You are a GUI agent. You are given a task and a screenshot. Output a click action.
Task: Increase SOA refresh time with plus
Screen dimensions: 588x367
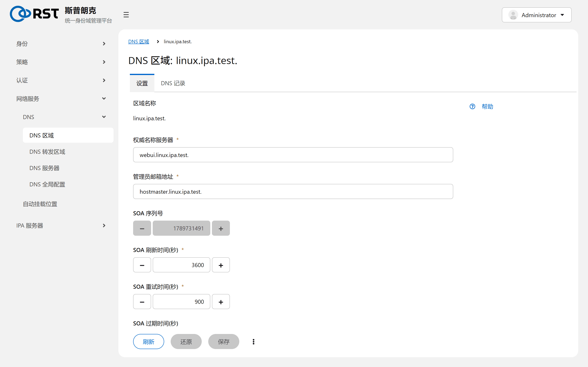click(x=221, y=265)
